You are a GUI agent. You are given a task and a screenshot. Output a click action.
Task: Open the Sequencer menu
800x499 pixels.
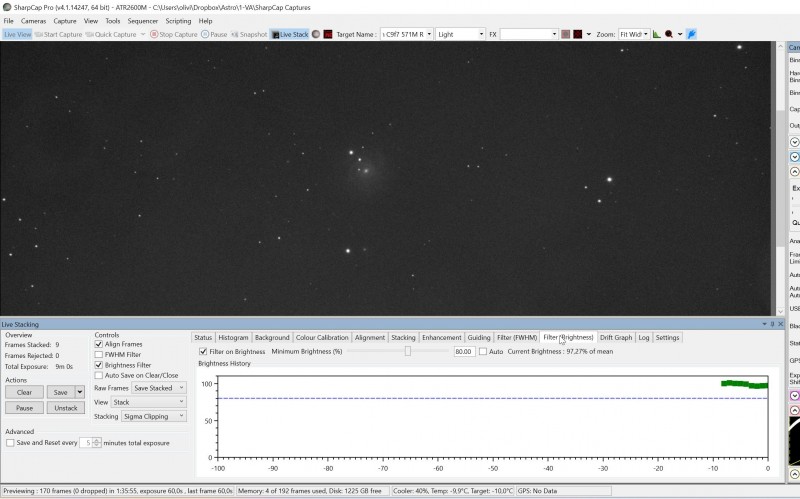coord(143,21)
